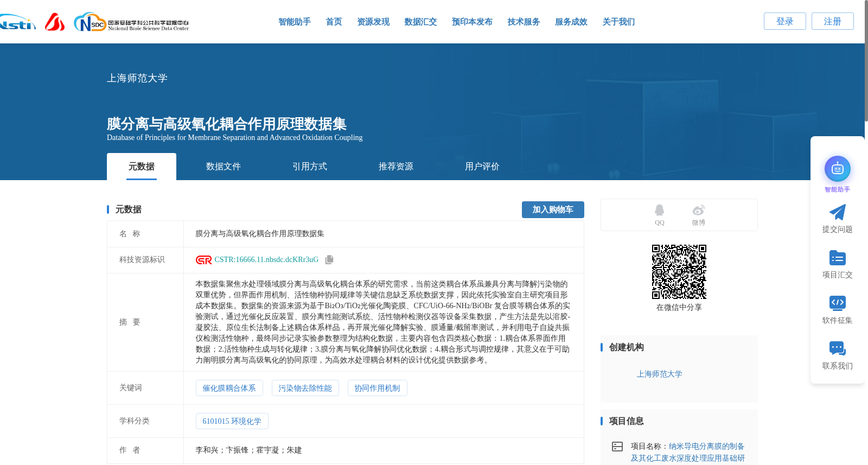Copy the CSTR identifier with copy icon
868x465 pixels.
point(329,260)
